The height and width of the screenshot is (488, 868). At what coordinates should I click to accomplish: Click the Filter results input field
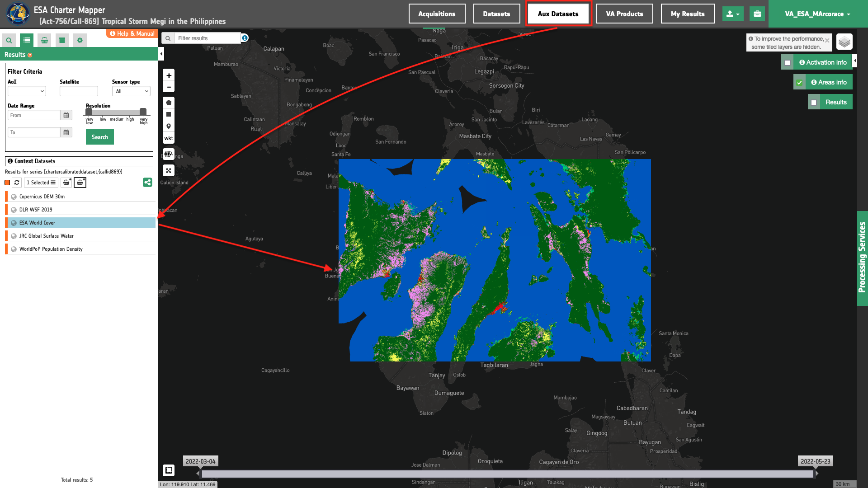point(208,38)
